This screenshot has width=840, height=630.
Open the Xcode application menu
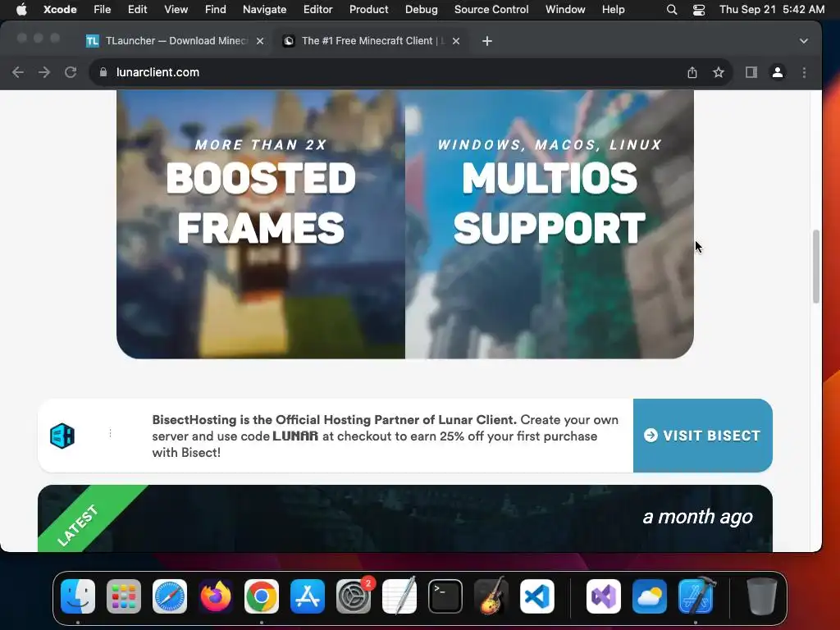[60, 10]
